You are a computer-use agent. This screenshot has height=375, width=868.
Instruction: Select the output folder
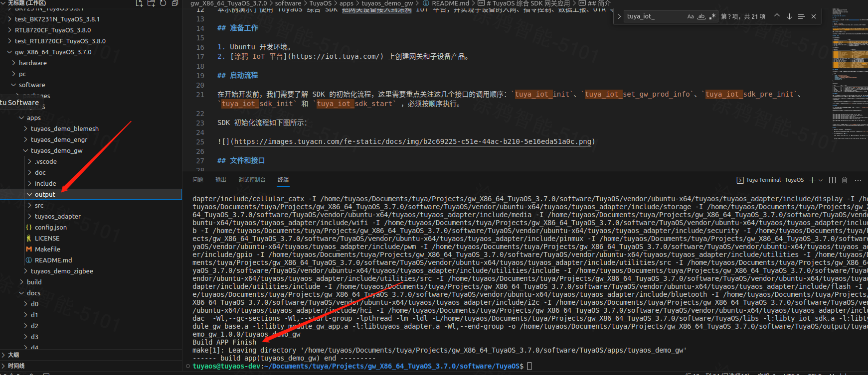click(91, 195)
